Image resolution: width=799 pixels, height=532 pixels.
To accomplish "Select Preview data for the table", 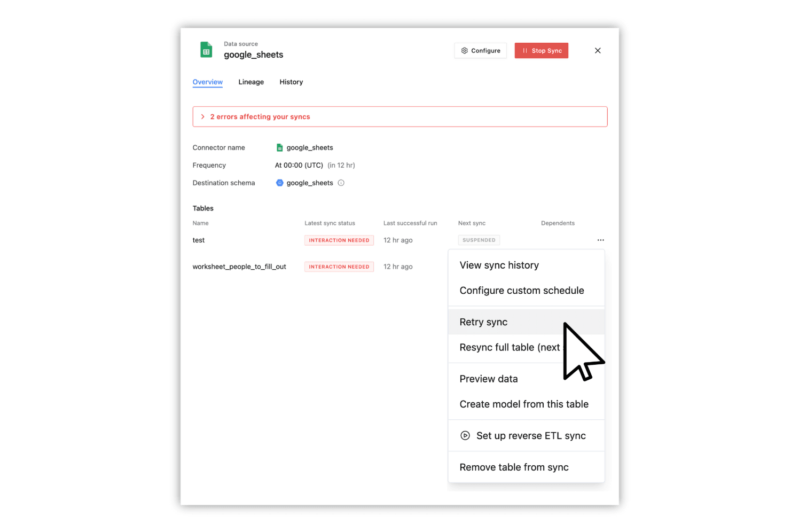I will (488, 379).
